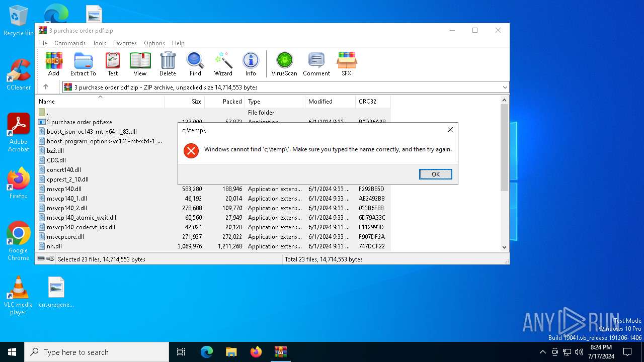This screenshot has height=362, width=644.
Task: Select the msvcpcore.dll file
Action: tap(213, 237)
